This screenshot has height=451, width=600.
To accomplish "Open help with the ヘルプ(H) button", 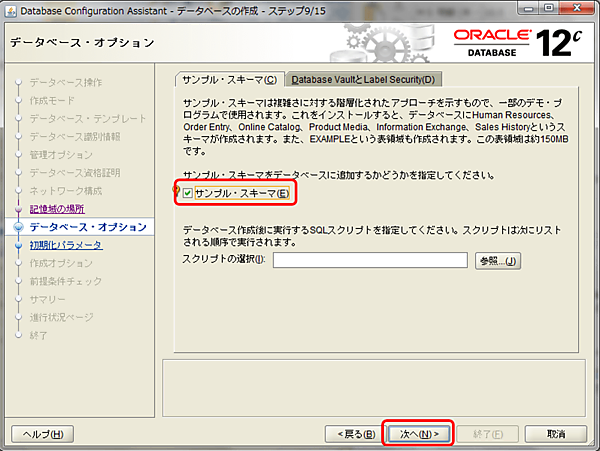I will [42, 434].
